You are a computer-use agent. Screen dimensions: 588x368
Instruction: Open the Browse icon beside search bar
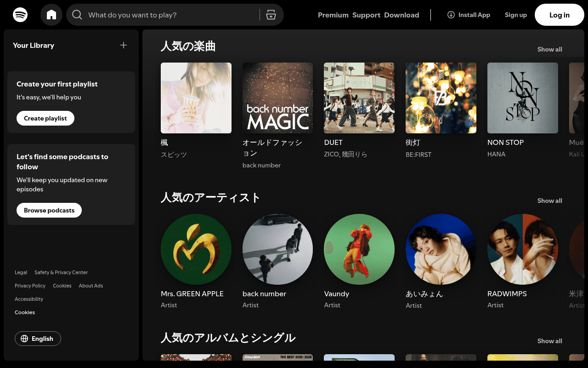[271, 14]
